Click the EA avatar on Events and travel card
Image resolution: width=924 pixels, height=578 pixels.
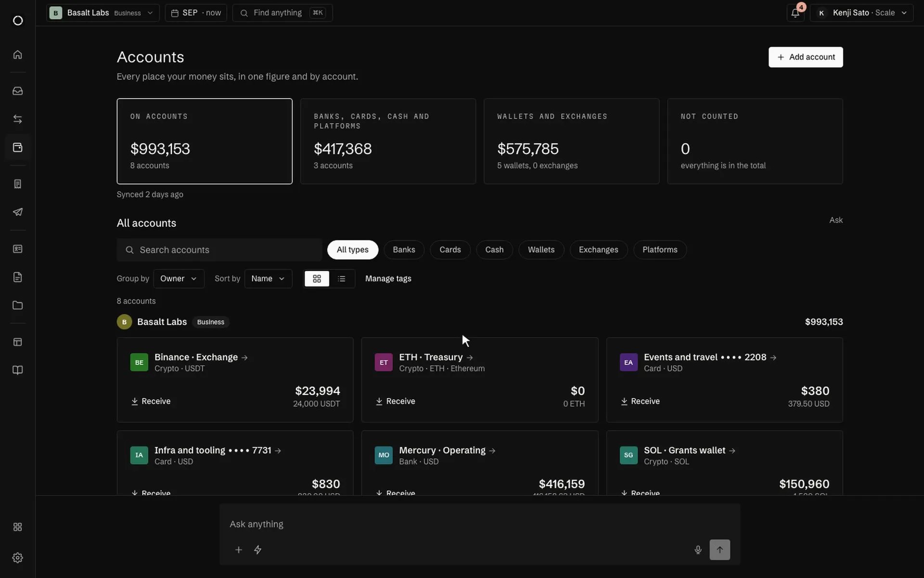629,362
